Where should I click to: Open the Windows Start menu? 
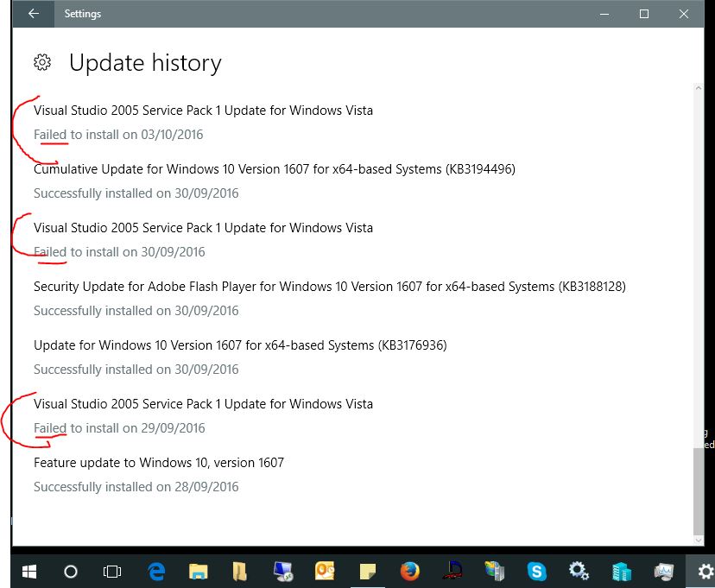pos(29,572)
